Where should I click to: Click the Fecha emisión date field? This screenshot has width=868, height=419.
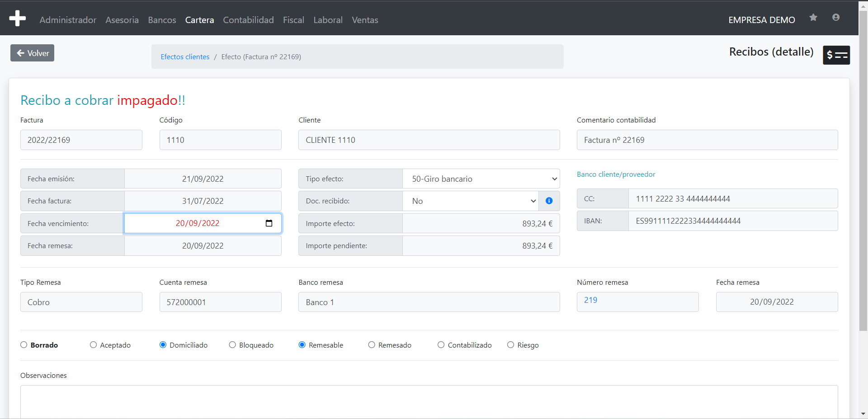coord(203,179)
